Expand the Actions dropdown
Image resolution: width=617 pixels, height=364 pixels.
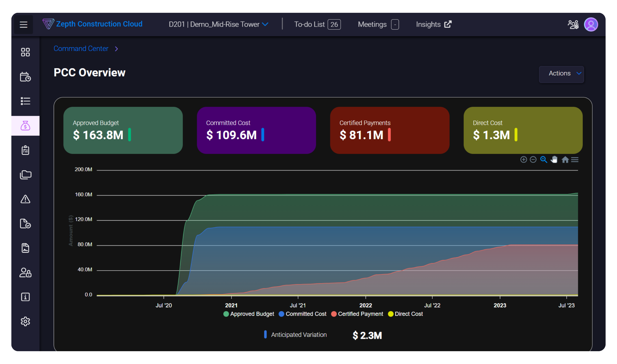[x=561, y=73]
